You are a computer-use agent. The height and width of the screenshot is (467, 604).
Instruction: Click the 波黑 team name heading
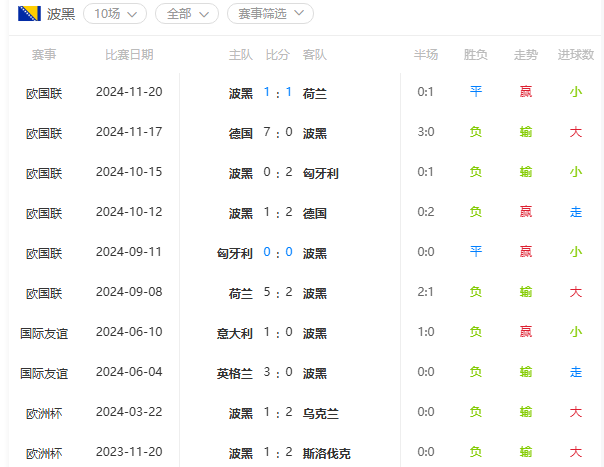pyautogui.click(x=61, y=14)
